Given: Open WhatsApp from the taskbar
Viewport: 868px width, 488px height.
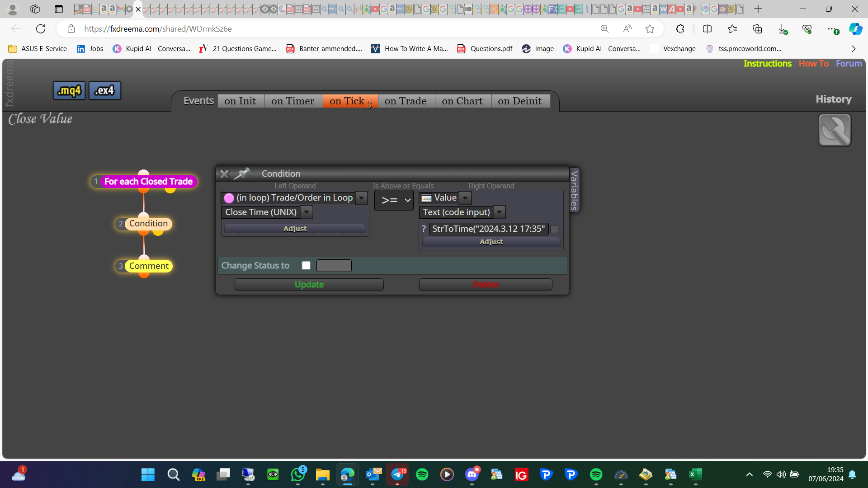Looking at the screenshot, I should tap(298, 474).
